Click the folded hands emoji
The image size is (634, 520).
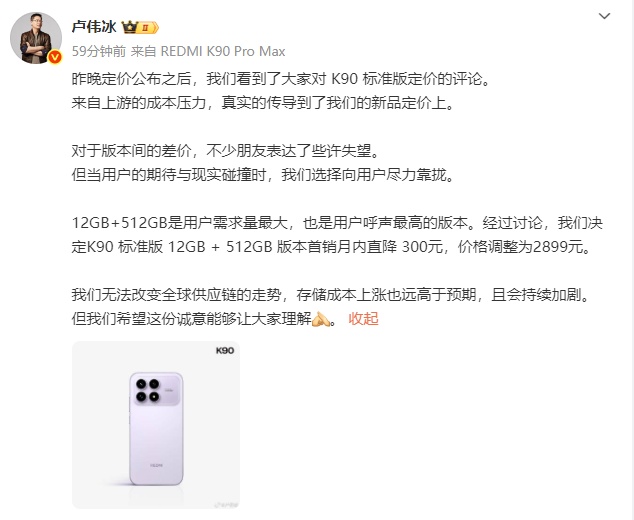coord(321,319)
